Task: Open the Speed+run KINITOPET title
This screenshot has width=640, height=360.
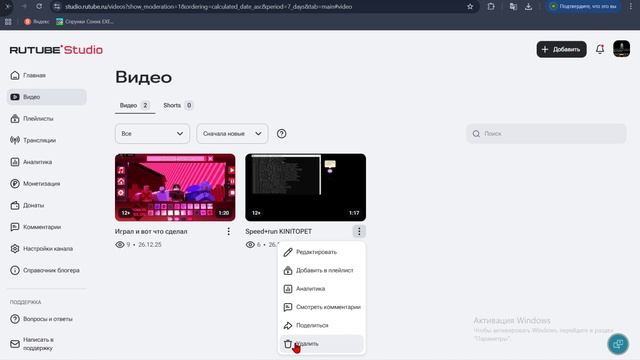Action: tap(278, 231)
